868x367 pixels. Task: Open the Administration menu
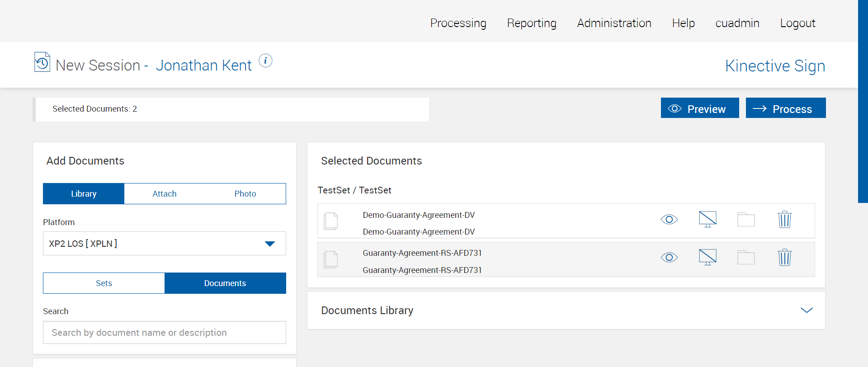click(x=614, y=23)
